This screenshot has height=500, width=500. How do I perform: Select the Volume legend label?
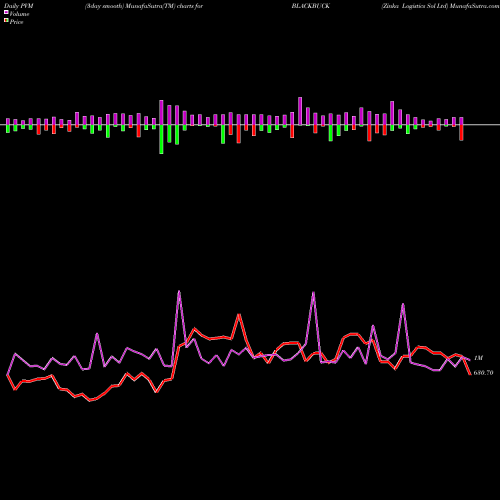[19, 14]
